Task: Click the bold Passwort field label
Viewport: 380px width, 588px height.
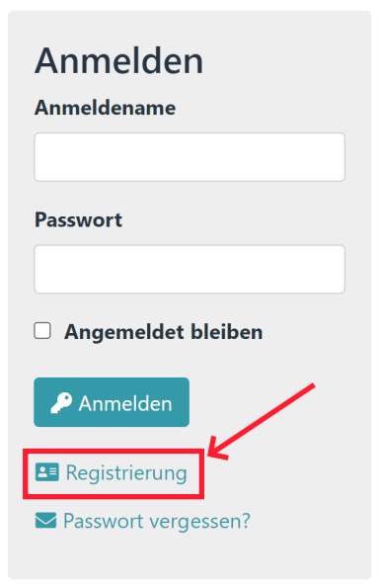Action: pos(79,219)
